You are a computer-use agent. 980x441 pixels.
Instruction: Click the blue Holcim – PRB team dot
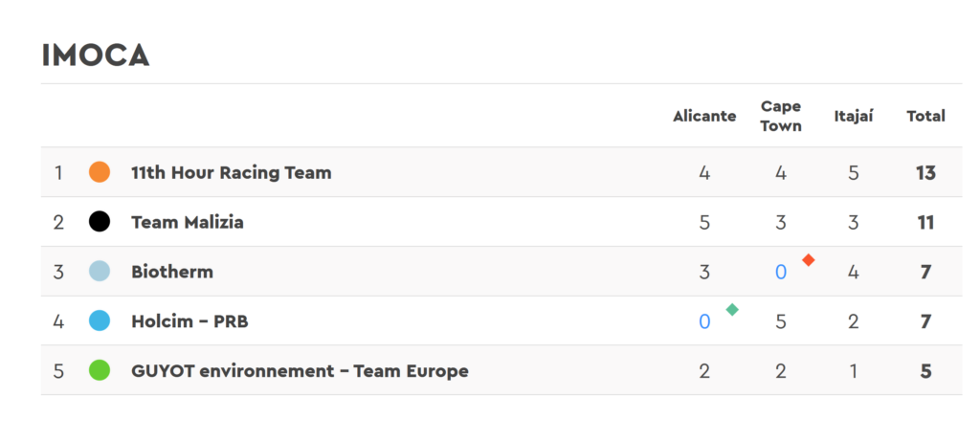100,321
